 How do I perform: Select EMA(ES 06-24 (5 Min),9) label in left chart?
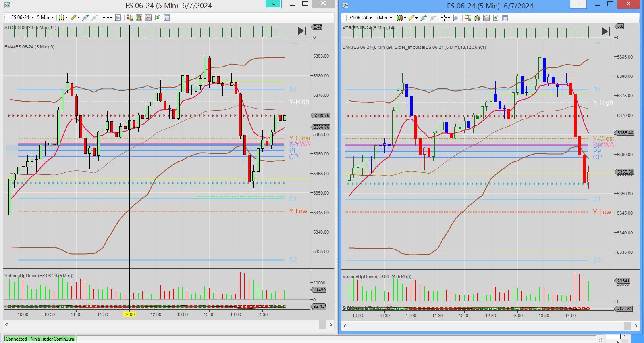[29, 47]
